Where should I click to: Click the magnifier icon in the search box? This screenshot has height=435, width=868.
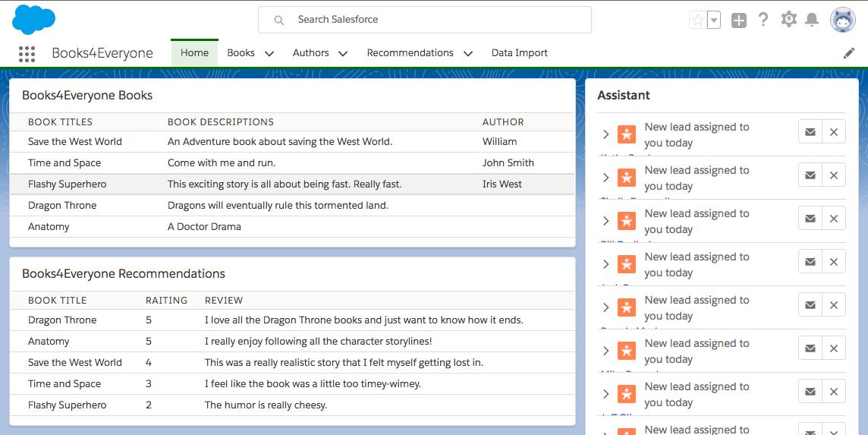279,20
